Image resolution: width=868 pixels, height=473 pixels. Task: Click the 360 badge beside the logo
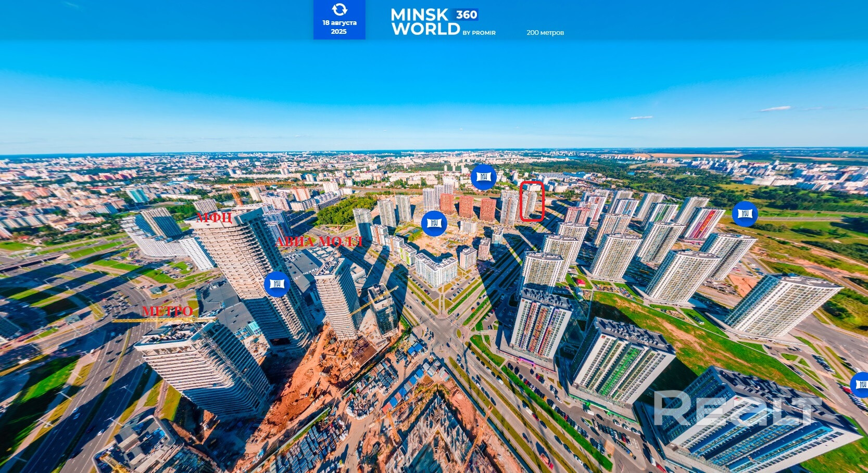tap(466, 15)
